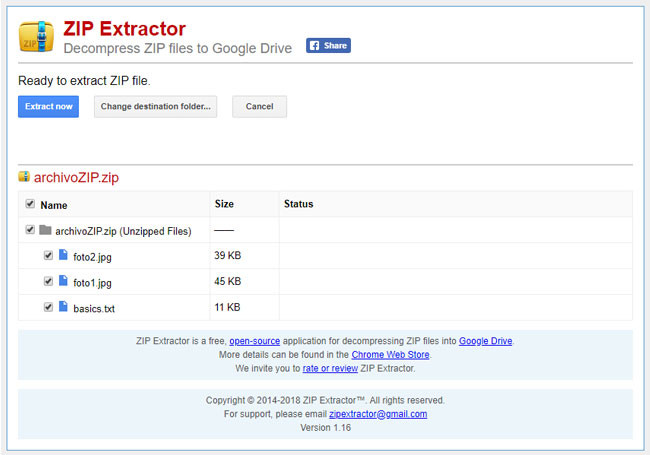Image resolution: width=650 pixels, height=455 pixels.
Task: Toggle the select-all checkbox next to Name
Action: (30, 204)
